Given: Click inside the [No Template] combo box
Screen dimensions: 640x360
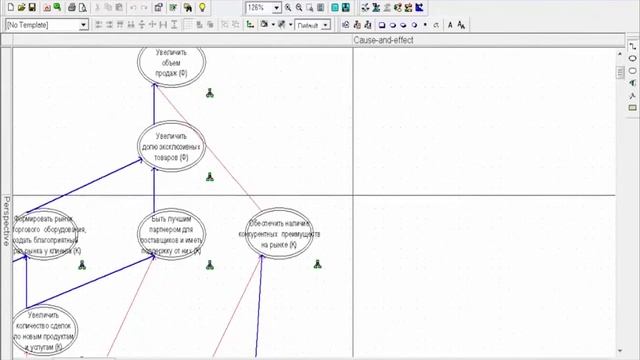Looking at the screenshot, I should tap(42, 25).
